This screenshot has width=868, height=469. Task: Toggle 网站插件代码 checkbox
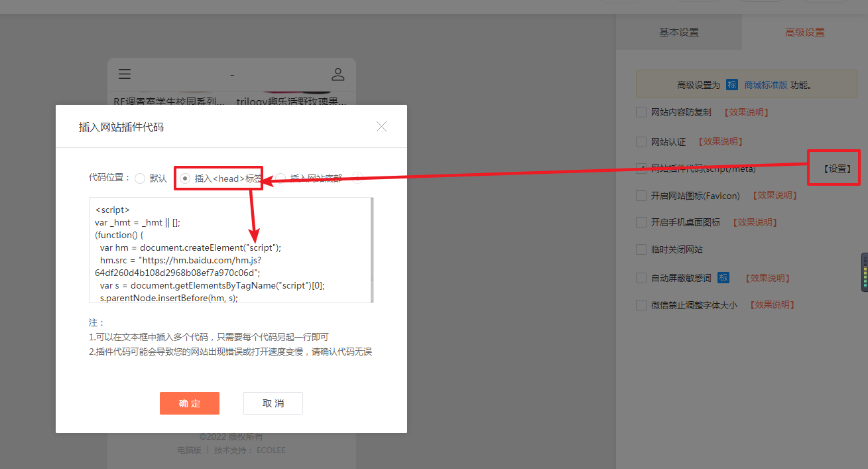point(641,168)
